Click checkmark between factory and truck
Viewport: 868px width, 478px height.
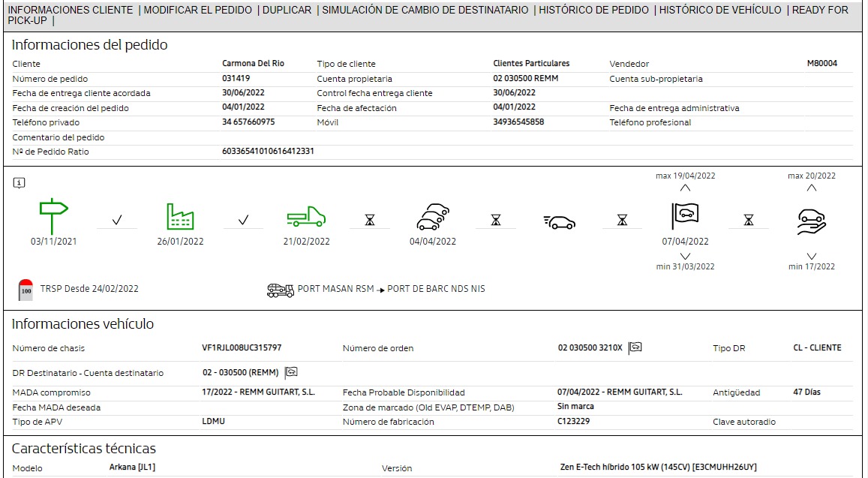[x=243, y=221]
